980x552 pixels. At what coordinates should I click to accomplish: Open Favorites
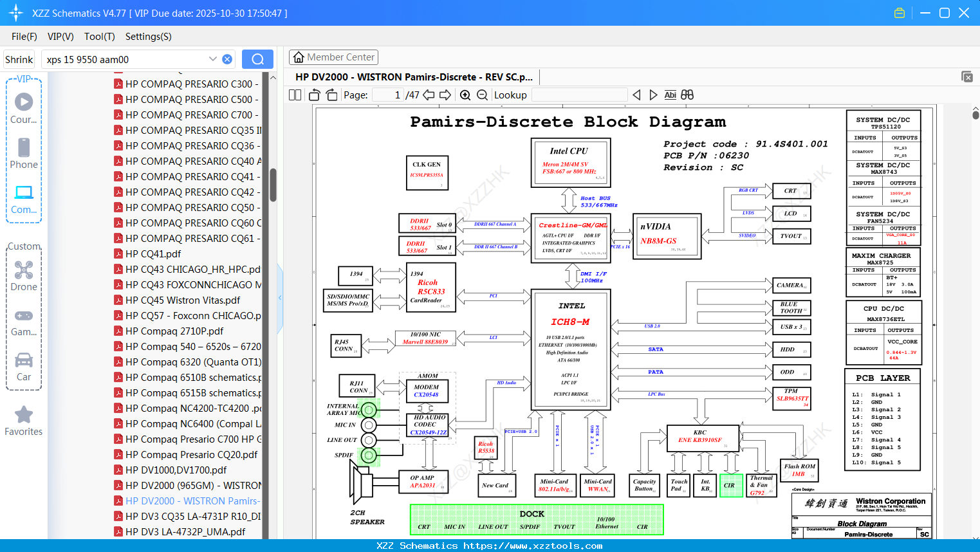(24, 421)
